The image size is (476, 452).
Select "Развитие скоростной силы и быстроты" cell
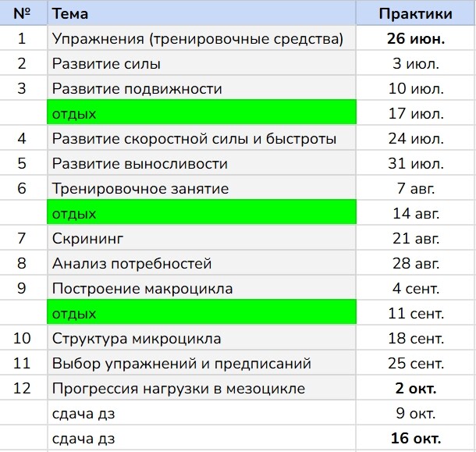pos(201,139)
